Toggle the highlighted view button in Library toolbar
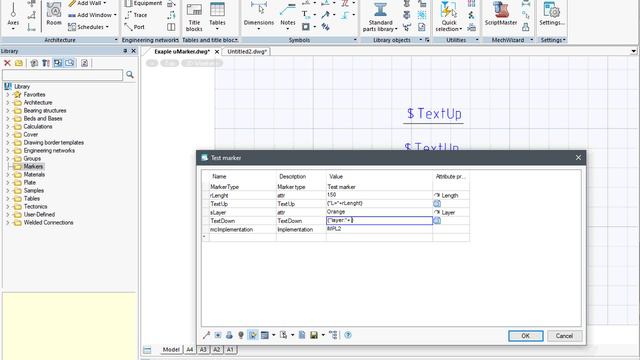Viewport: 640px width, 360px height. click(x=58, y=63)
